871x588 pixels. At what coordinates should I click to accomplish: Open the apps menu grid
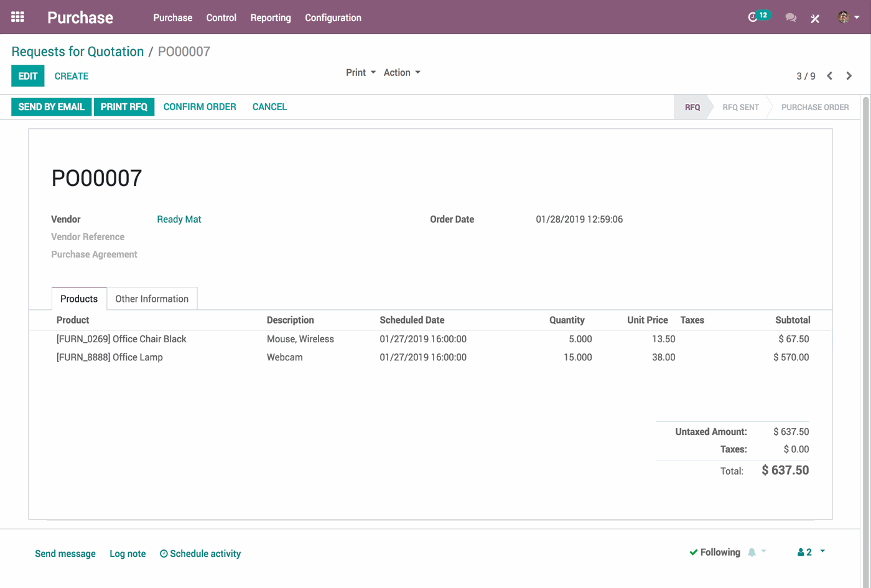pos(17,17)
